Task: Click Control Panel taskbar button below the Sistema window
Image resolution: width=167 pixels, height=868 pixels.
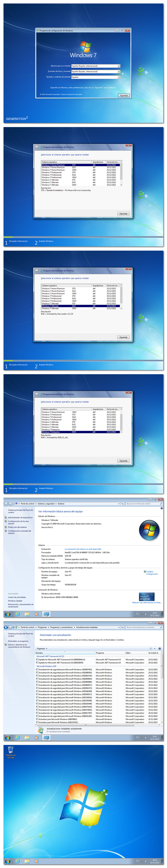Action: point(46,614)
